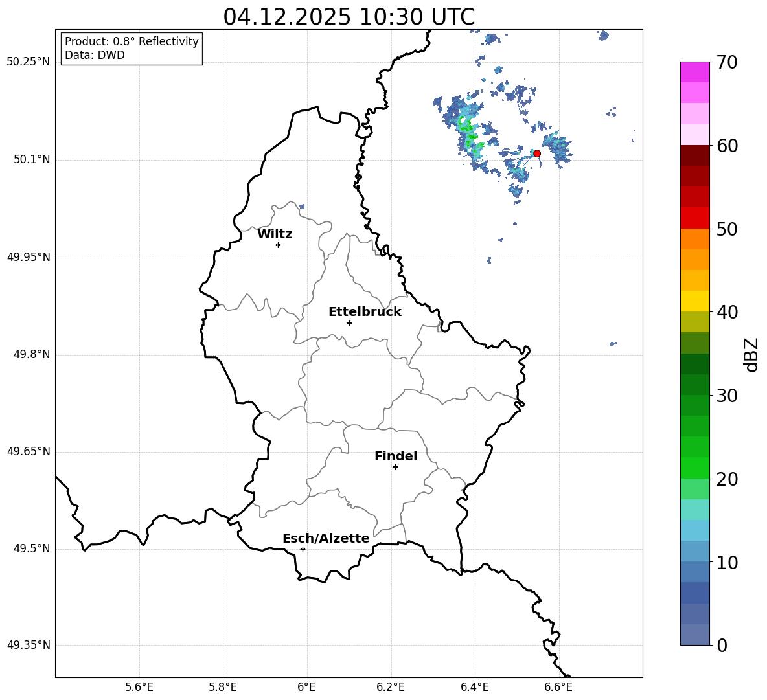Click the small echo north of Wiltz
The height and width of the screenshot is (700, 767).
pos(302,207)
